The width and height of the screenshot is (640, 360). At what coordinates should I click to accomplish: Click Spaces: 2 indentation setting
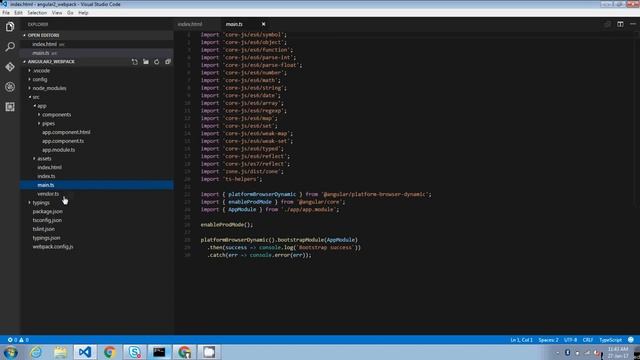pos(548,340)
